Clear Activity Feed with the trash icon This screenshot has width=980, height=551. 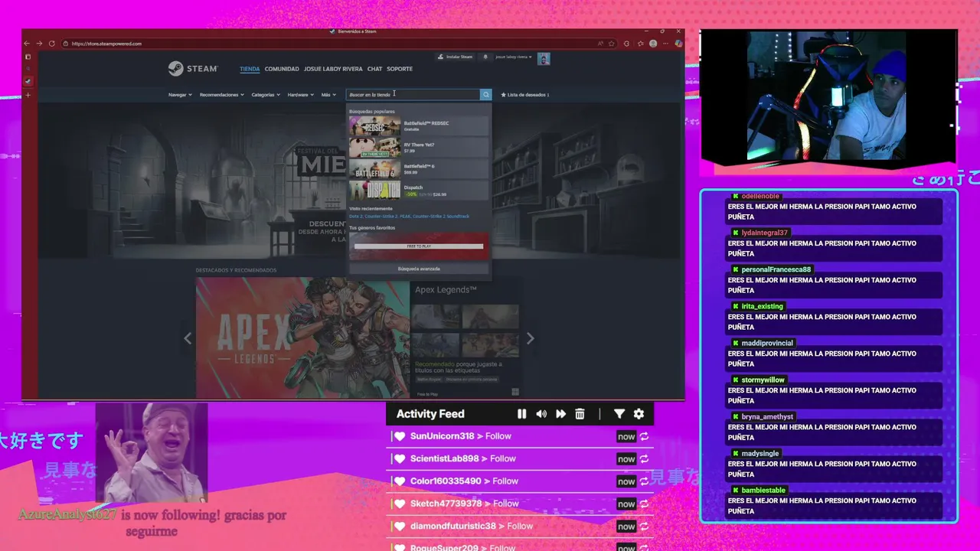coord(580,414)
